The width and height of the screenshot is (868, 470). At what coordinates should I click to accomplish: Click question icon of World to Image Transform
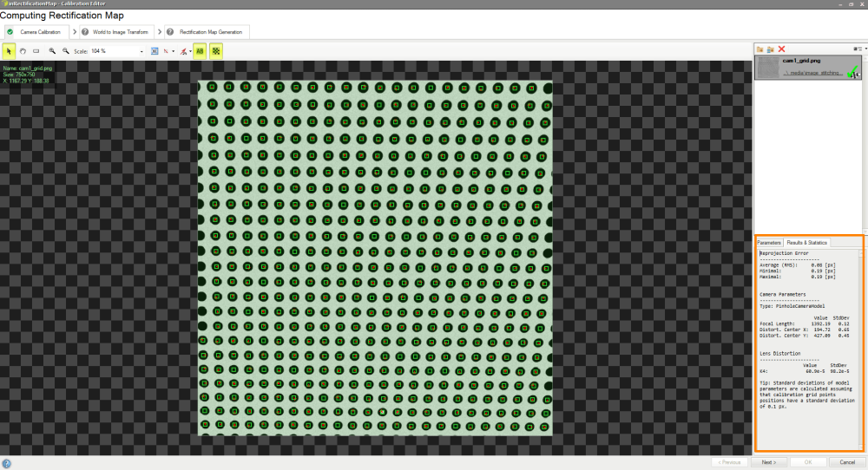85,32
